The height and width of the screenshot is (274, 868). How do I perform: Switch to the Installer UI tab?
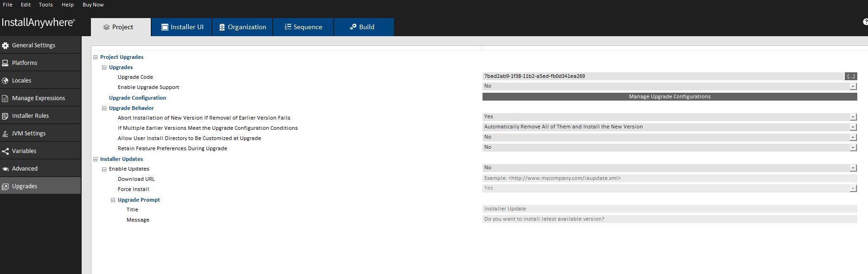182,27
